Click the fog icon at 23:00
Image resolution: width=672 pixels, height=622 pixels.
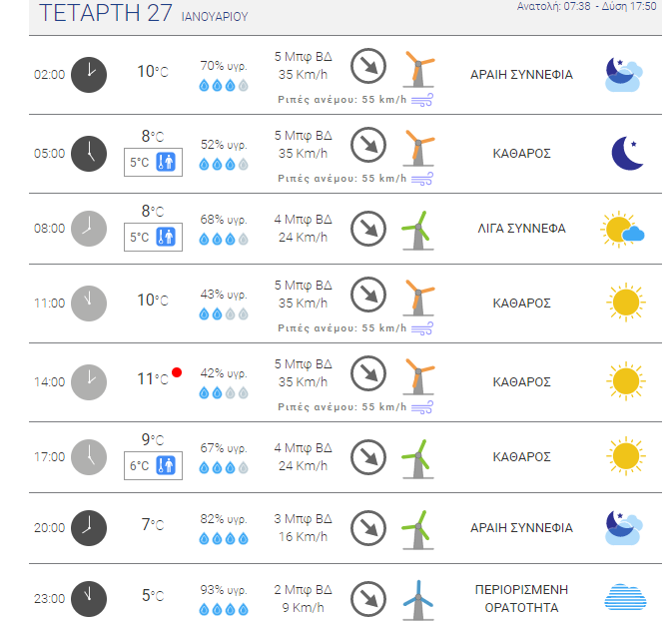coord(625,597)
